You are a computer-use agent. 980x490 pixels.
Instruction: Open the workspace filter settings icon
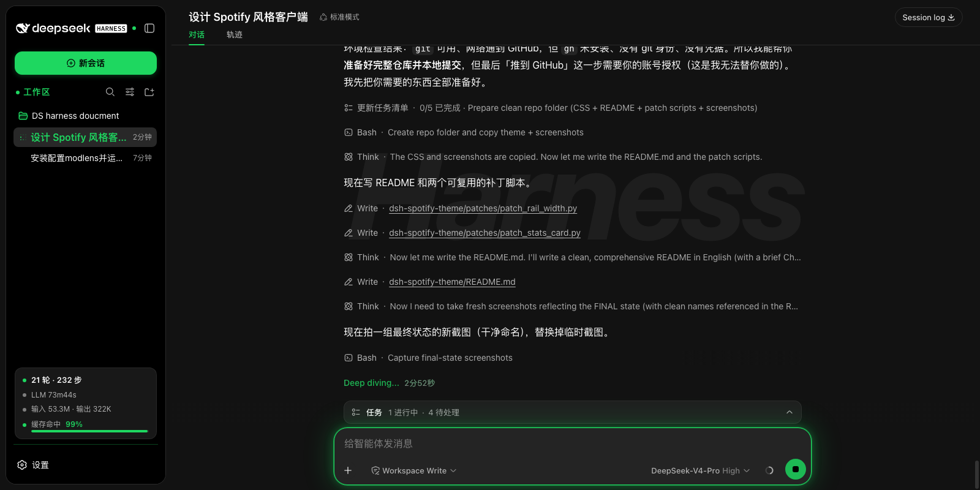(x=130, y=92)
